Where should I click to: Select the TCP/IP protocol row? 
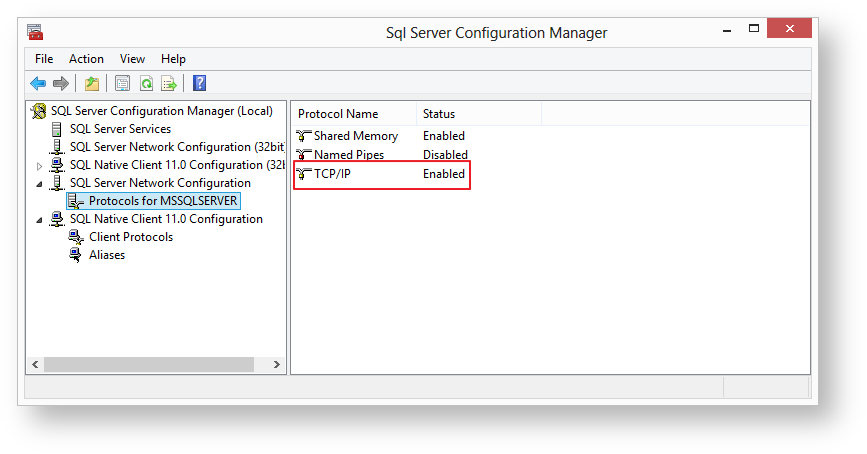tap(332, 174)
